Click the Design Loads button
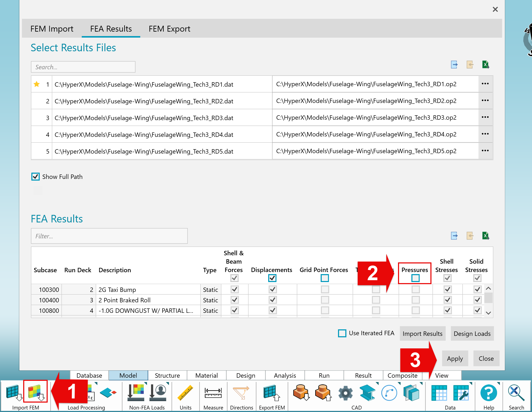This screenshot has height=412, width=532. [x=472, y=334]
